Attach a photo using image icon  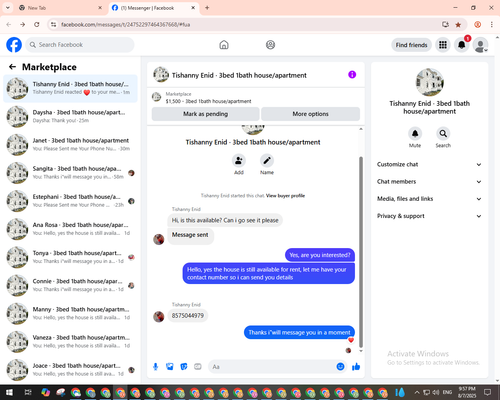(x=170, y=367)
